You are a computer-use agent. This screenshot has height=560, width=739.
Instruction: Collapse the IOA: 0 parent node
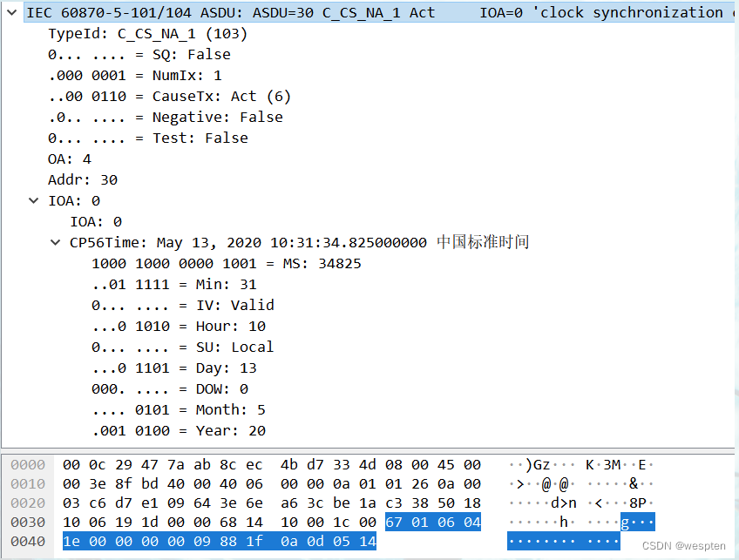33,200
